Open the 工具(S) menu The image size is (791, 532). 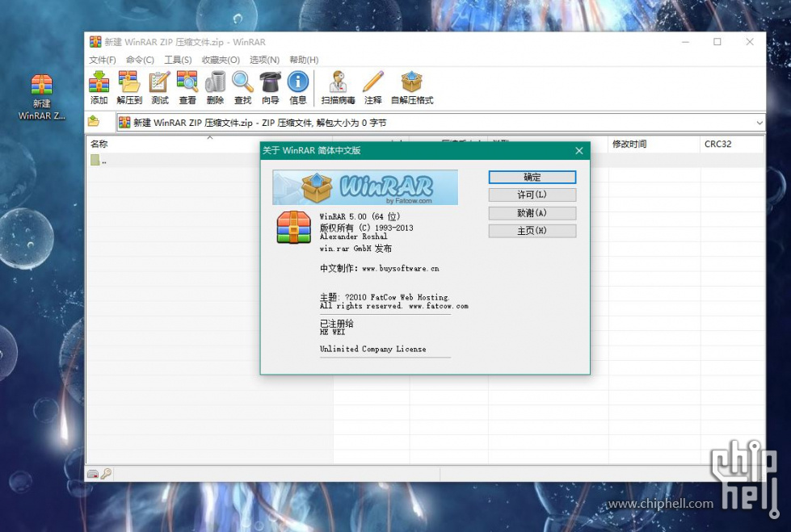tap(178, 60)
